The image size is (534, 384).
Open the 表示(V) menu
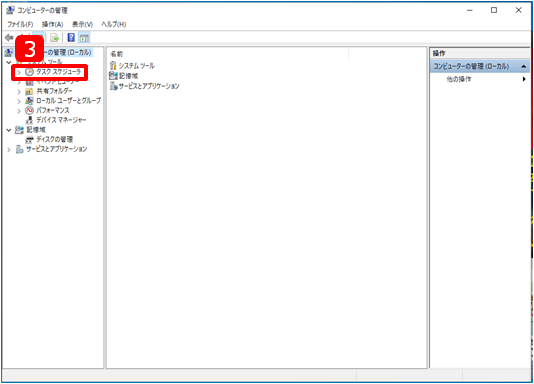[82, 25]
